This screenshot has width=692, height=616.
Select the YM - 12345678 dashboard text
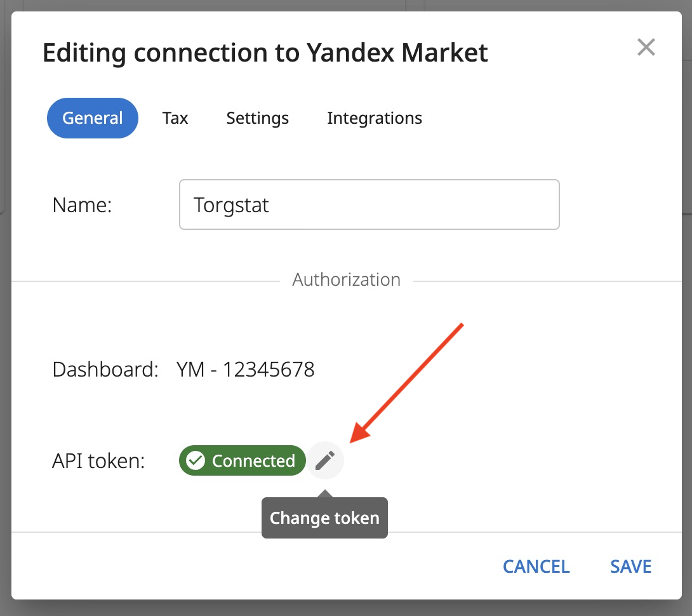(246, 369)
